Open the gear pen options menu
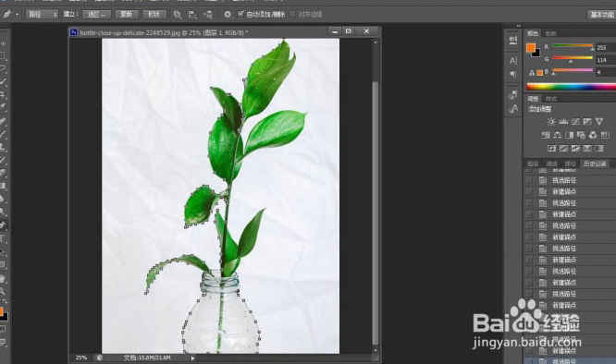Screen dimensions: 616x364 tap(228, 15)
